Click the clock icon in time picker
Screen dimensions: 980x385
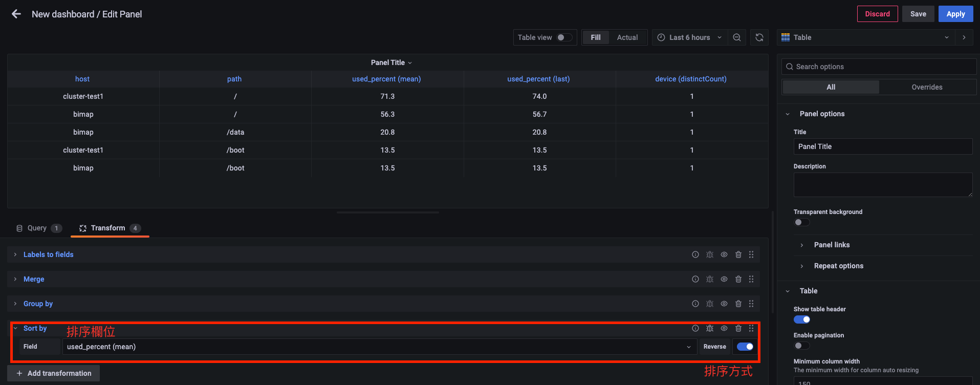(661, 37)
